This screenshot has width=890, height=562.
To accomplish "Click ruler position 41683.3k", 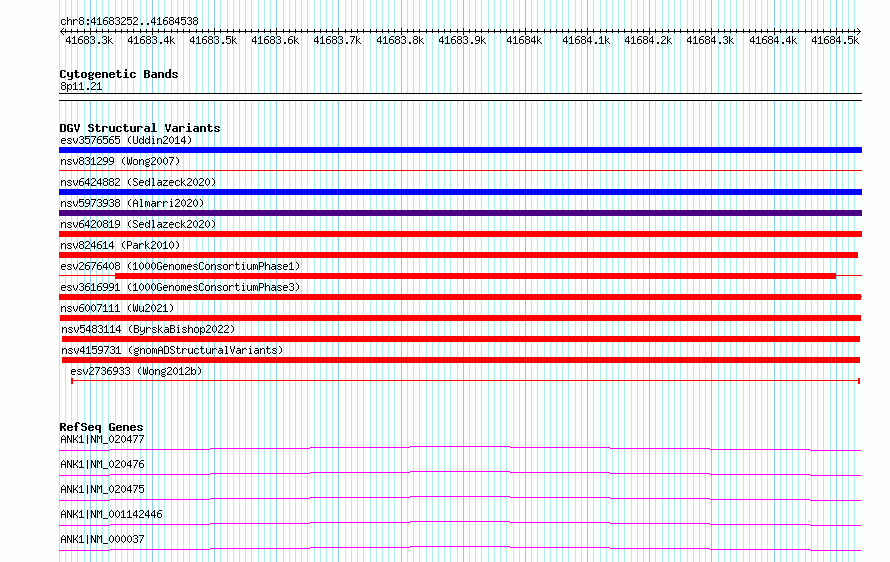I will pyautogui.click(x=89, y=40).
